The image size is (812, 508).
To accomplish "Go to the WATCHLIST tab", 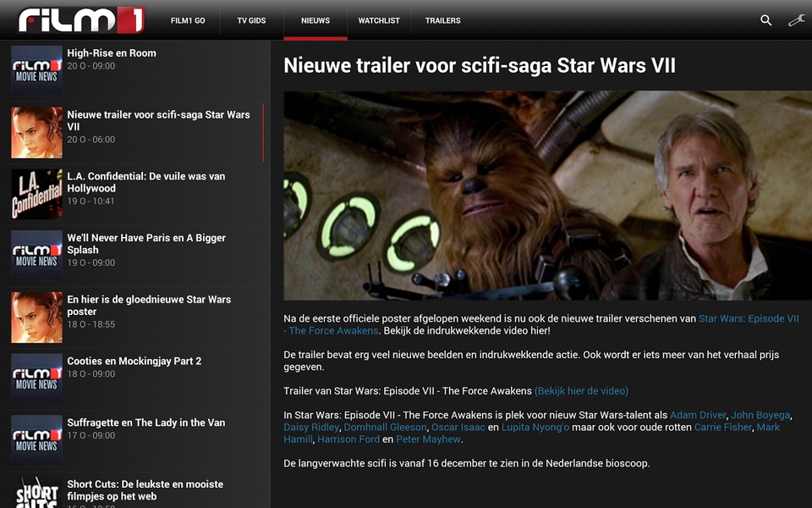I will pyautogui.click(x=379, y=20).
